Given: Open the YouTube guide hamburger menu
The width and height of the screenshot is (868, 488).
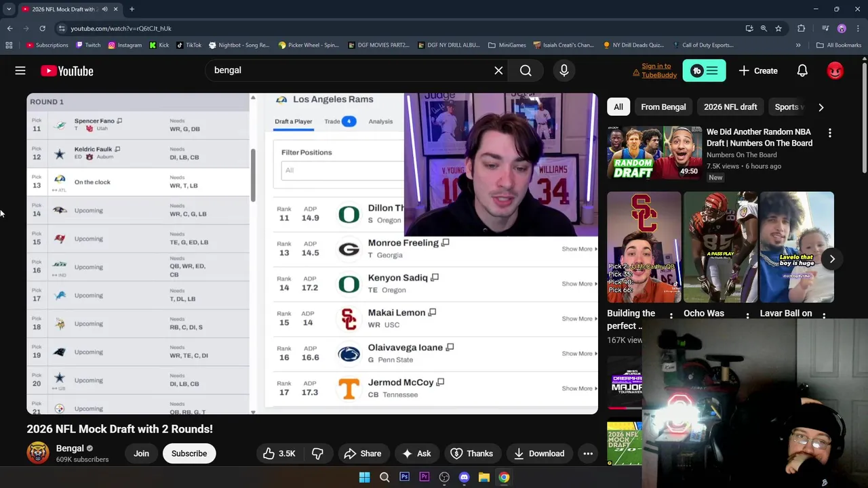Looking at the screenshot, I should (20, 70).
